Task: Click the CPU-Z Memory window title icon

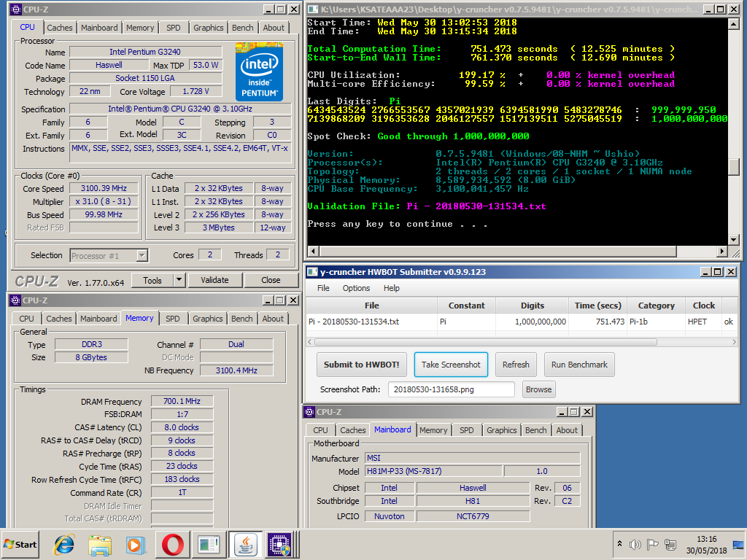Action: (x=16, y=300)
